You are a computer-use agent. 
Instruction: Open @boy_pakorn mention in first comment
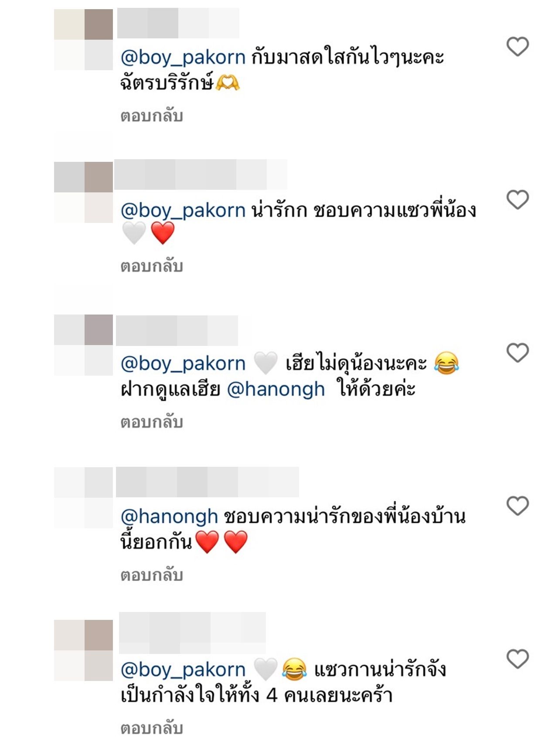coord(183,58)
